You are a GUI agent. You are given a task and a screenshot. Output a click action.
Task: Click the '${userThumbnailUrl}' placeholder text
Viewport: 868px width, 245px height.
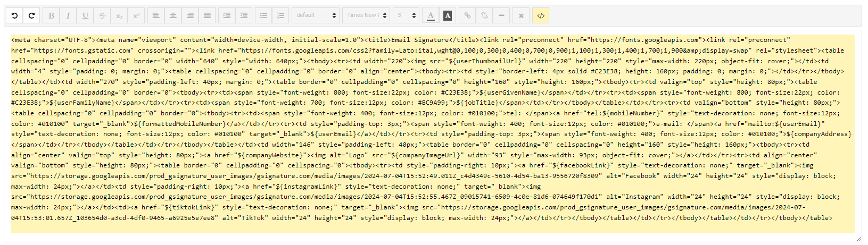(x=485, y=61)
